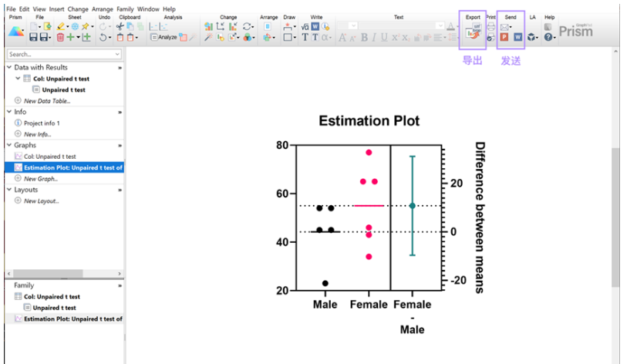The height and width of the screenshot is (364, 627).
Task: Click the green New sheet plus icon
Action: [x=70, y=37]
